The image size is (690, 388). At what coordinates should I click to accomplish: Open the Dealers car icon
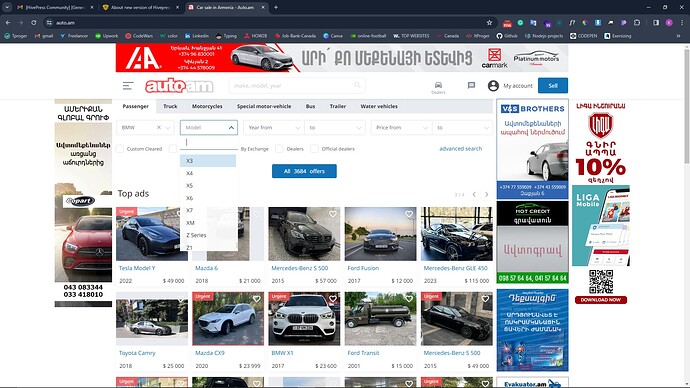point(438,87)
